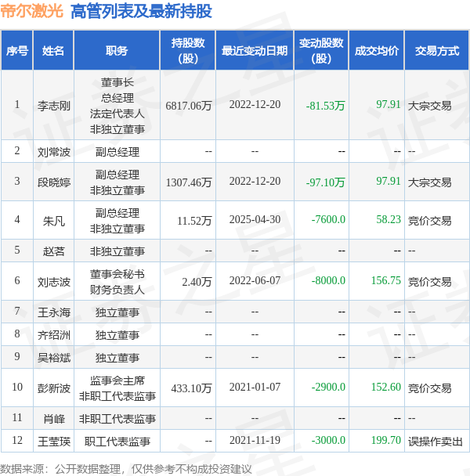Click the row number 12

click(x=17, y=440)
